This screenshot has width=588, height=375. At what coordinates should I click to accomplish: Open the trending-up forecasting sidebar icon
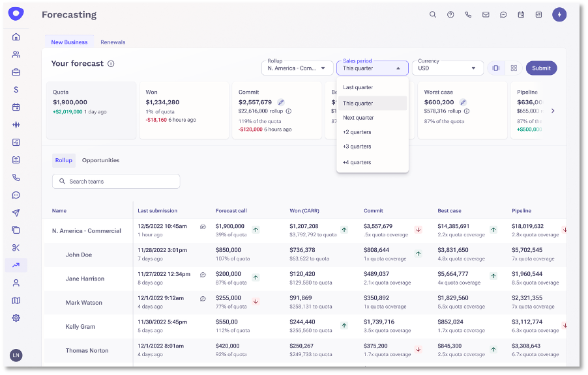pyautogui.click(x=16, y=265)
